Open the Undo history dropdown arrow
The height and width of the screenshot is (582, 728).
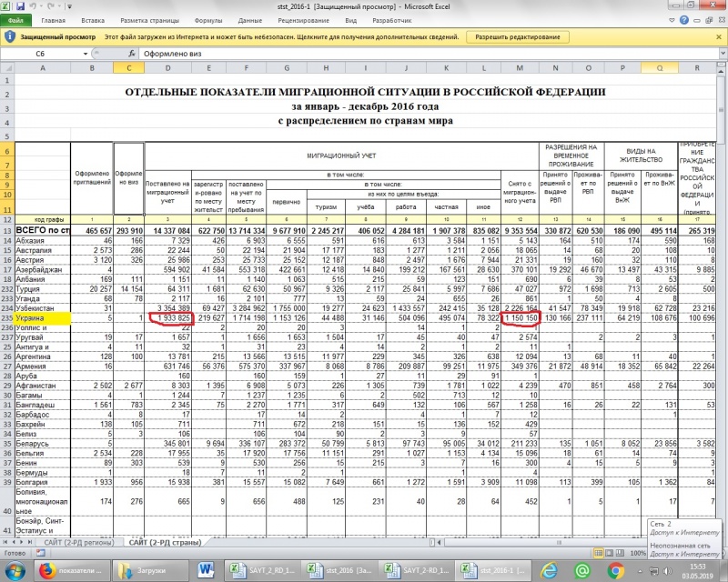(40, 6)
